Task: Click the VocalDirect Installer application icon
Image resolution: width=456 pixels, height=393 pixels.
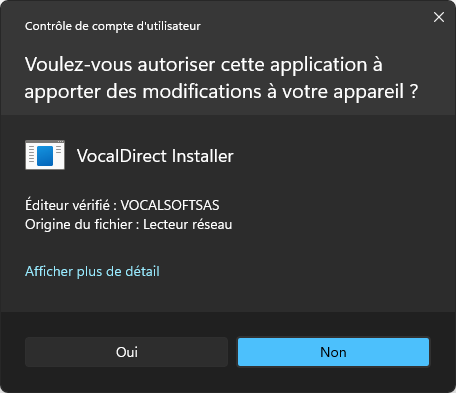Action: tap(45, 155)
